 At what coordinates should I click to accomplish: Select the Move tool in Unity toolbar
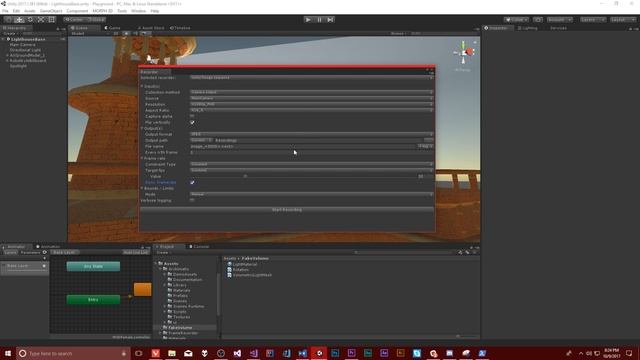click(x=19, y=20)
